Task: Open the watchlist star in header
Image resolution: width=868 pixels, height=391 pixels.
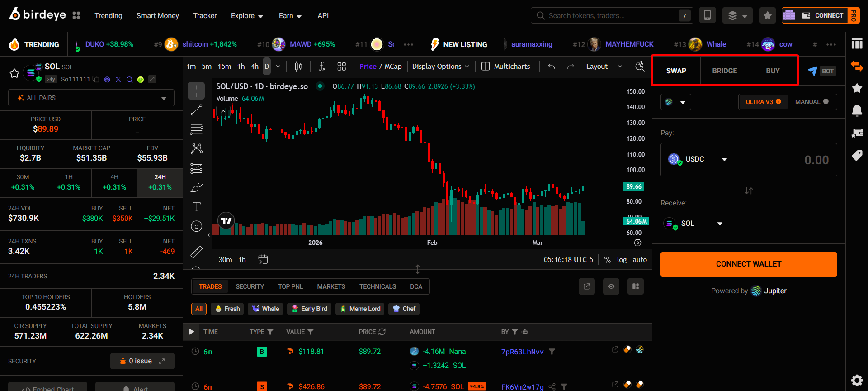Action: tap(767, 15)
